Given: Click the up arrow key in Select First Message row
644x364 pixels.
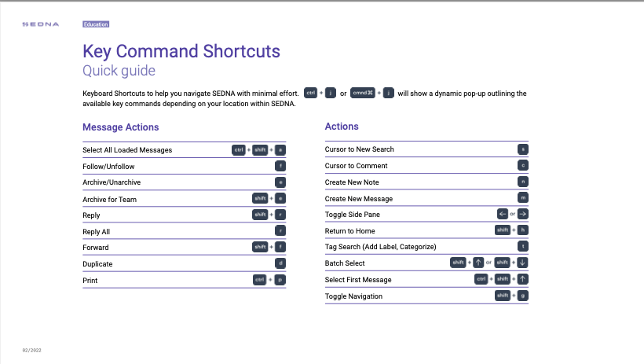Looking at the screenshot, I should click(x=523, y=279).
